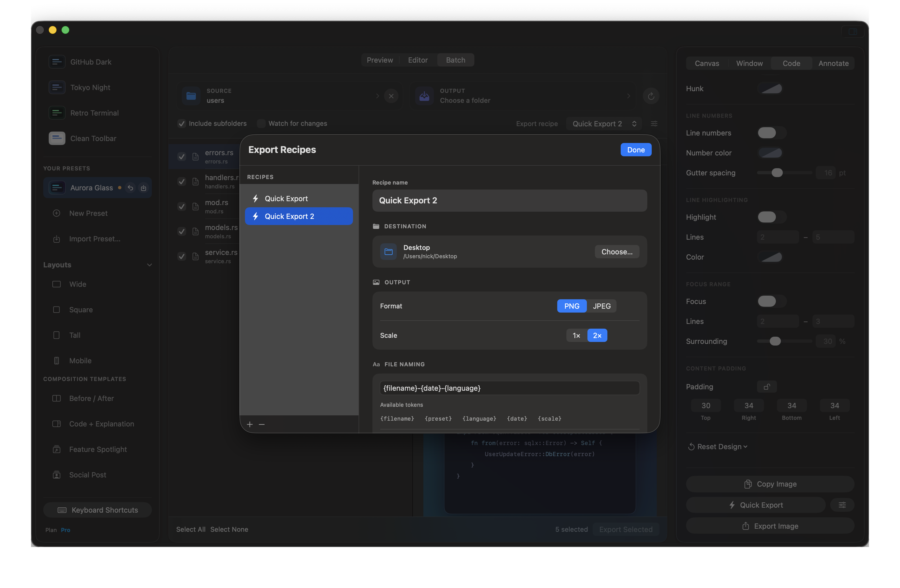The image size is (900, 588).
Task: Switch to the Preview tab
Action: click(x=380, y=60)
